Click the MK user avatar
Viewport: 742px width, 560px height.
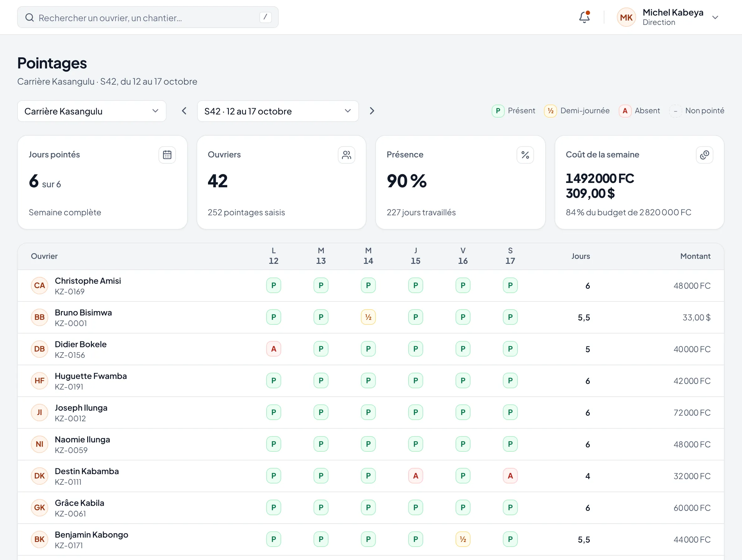point(626,17)
